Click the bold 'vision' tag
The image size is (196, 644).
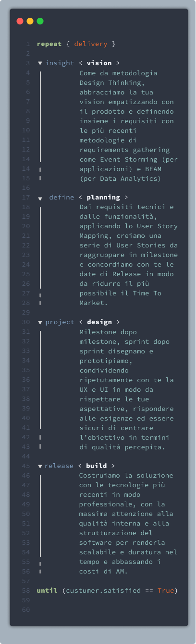point(99,63)
